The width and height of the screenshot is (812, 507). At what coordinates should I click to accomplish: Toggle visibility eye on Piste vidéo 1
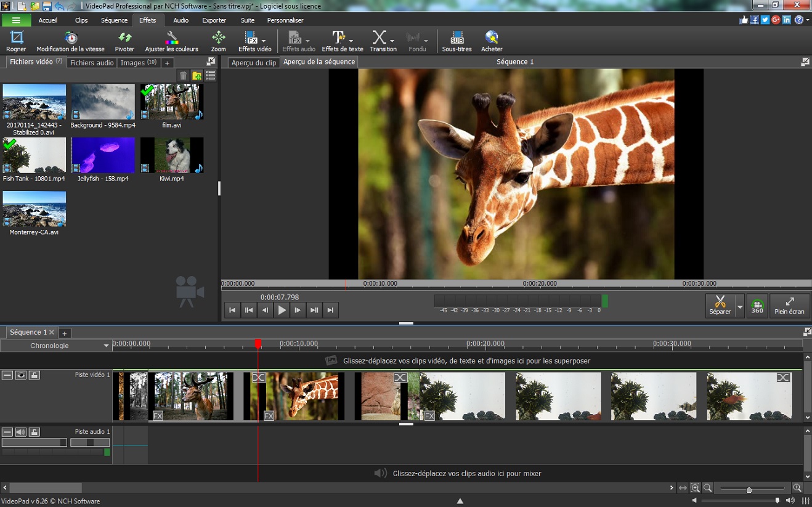click(x=21, y=375)
